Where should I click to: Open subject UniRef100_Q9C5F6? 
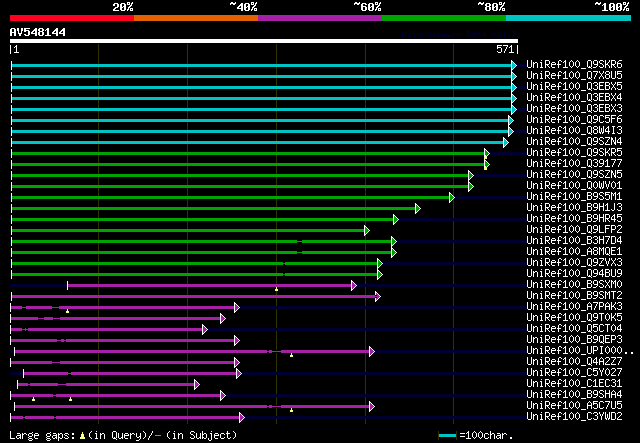pos(574,119)
